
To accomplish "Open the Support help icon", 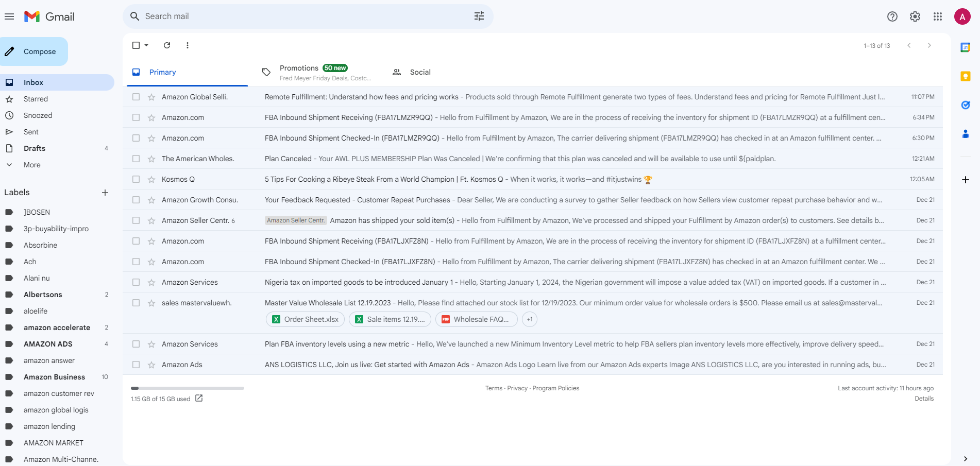I will 892,16.
